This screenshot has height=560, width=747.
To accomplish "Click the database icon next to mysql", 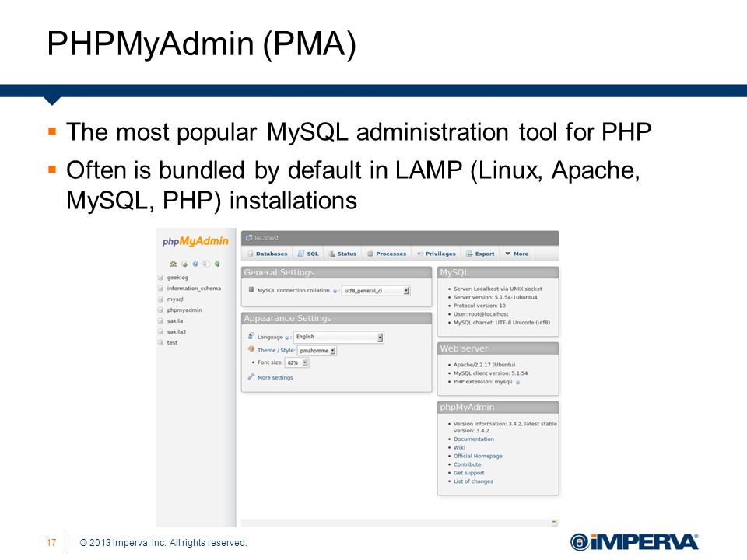I will pos(160,299).
